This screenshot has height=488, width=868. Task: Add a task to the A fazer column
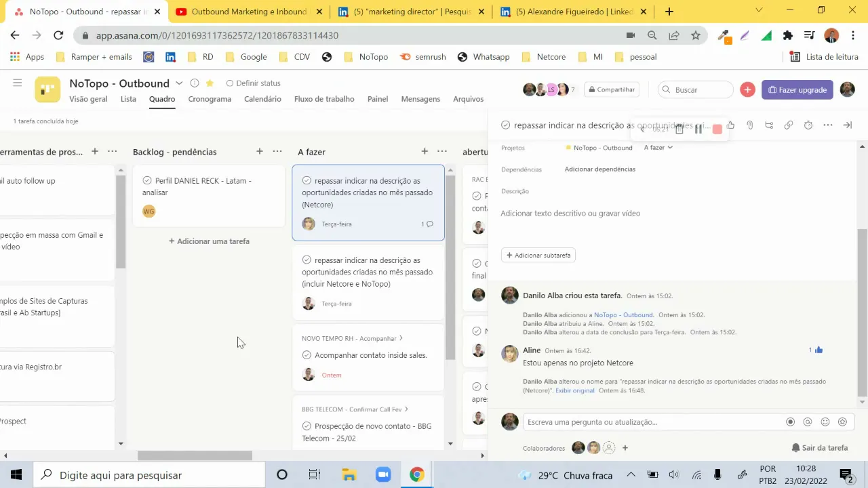pyautogui.click(x=425, y=152)
